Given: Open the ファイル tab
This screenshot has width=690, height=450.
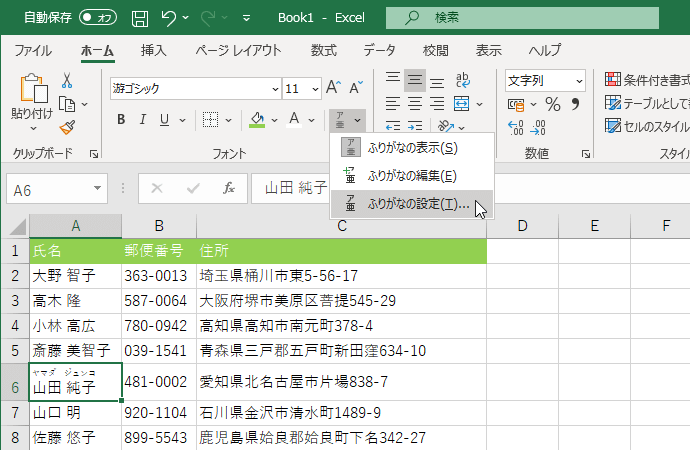Looking at the screenshot, I should click(x=33, y=50).
